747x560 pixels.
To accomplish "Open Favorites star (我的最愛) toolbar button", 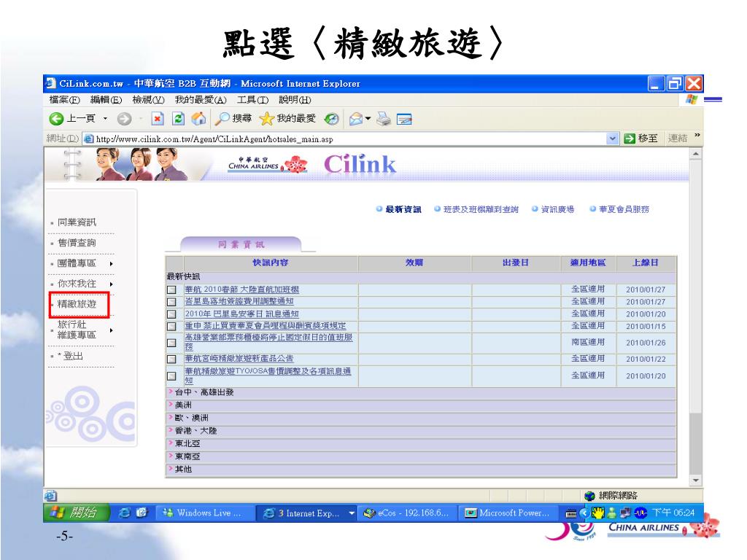I will (287, 119).
